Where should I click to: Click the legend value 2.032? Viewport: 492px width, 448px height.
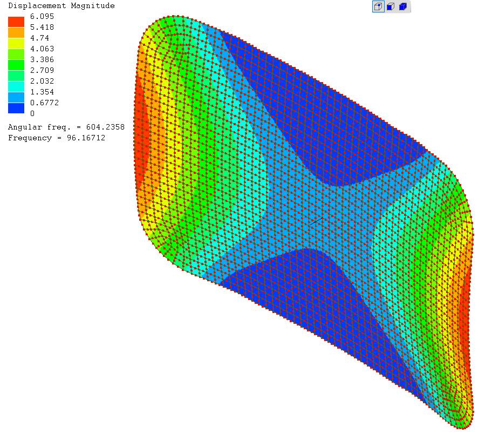point(42,82)
